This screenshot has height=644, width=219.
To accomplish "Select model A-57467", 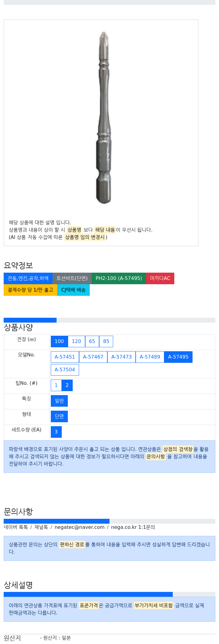I will tap(93, 357).
